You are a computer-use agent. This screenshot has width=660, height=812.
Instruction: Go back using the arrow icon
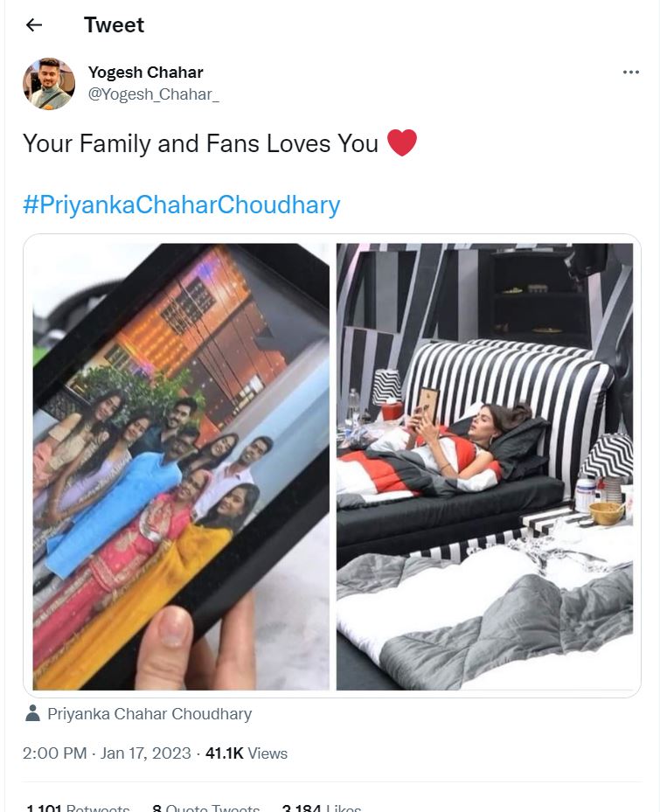pos(34,24)
